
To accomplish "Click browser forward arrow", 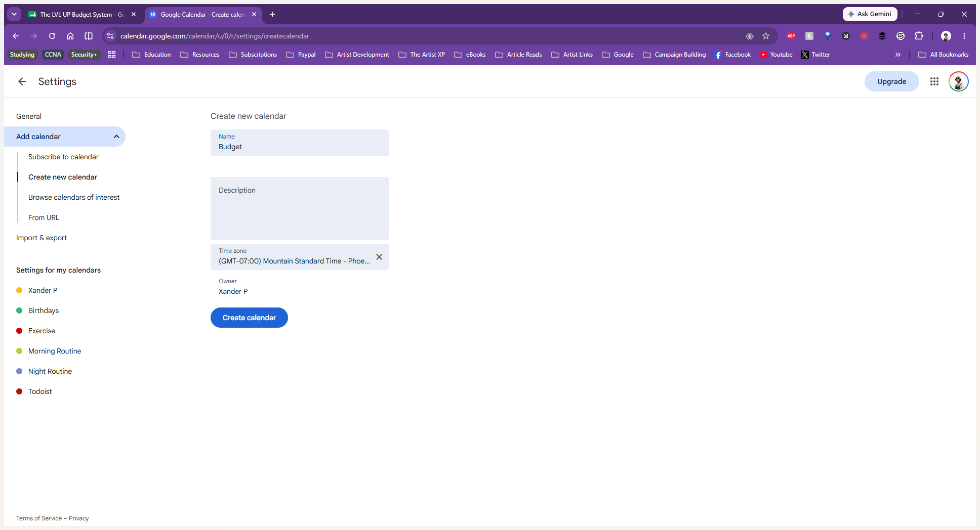I will coord(34,36).
